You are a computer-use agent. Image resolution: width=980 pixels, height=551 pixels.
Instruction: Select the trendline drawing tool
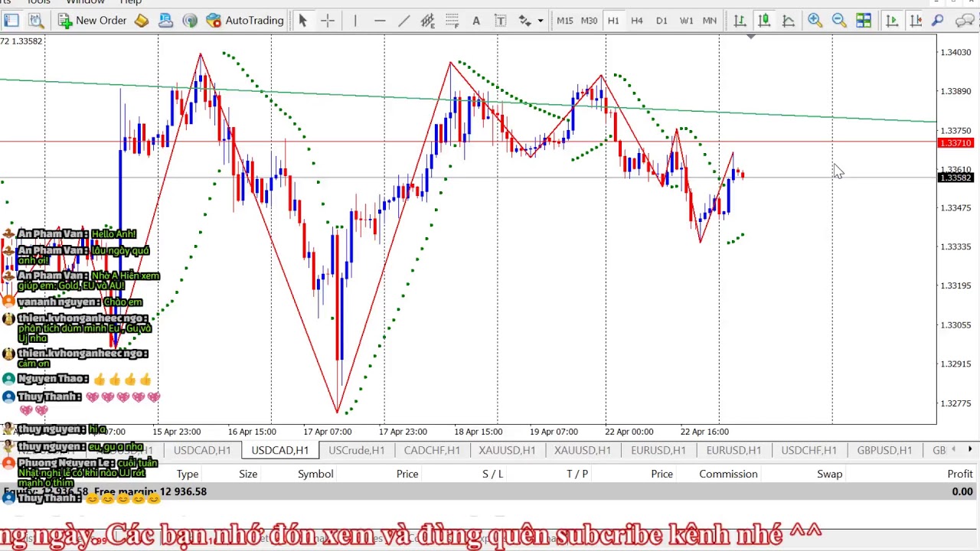[x=403, y=21]
